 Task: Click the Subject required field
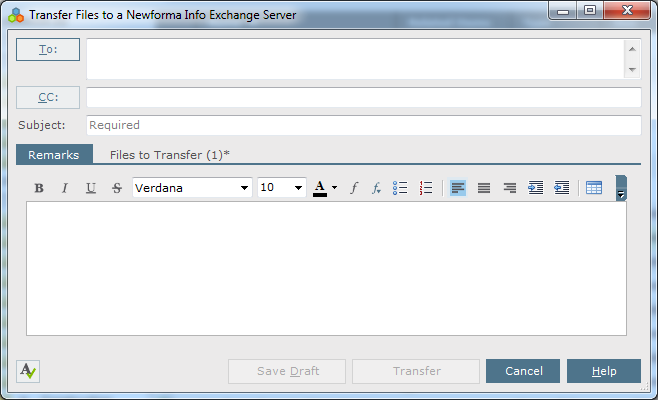point(364,125)
